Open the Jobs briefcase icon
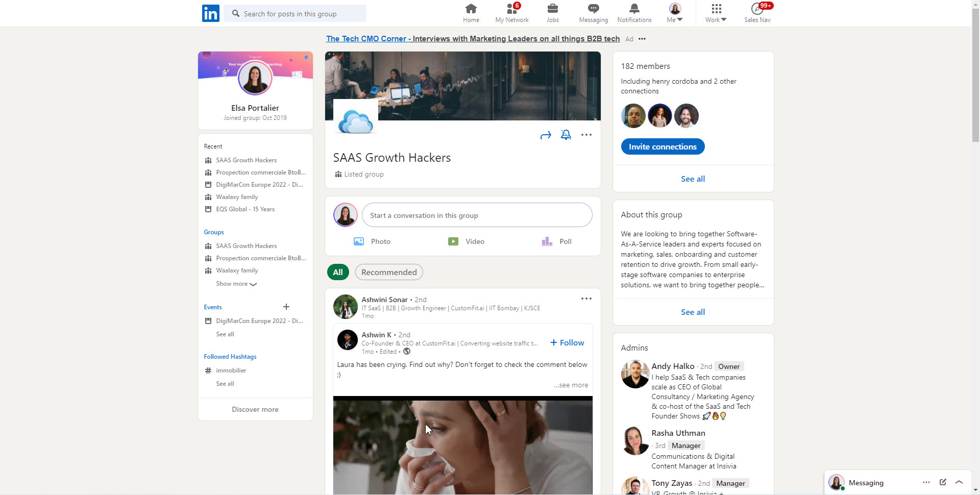980x495 pixels. coord(552,13)
